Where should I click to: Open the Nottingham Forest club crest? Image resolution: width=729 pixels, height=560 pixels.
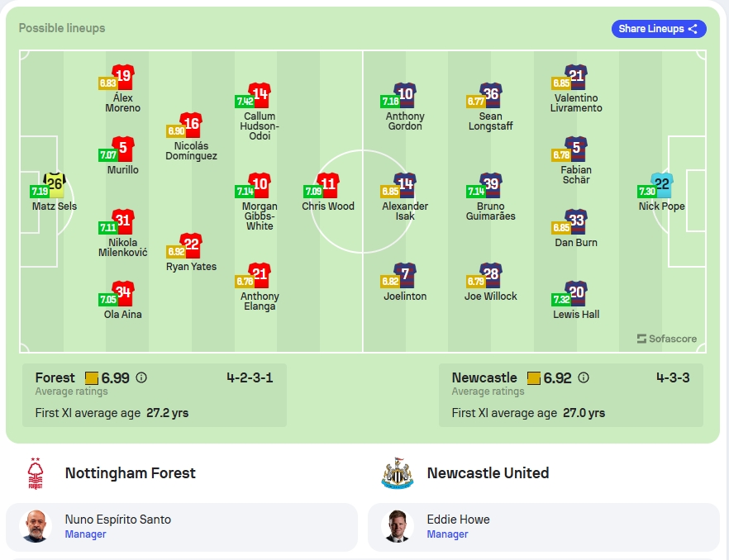(36, 473)
